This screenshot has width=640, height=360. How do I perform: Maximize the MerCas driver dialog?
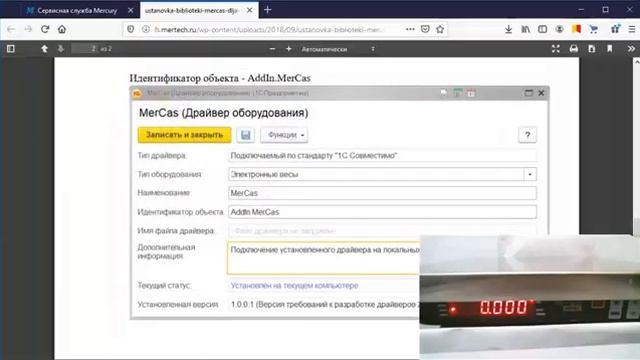pyautogui.click(x=529, y=93)
